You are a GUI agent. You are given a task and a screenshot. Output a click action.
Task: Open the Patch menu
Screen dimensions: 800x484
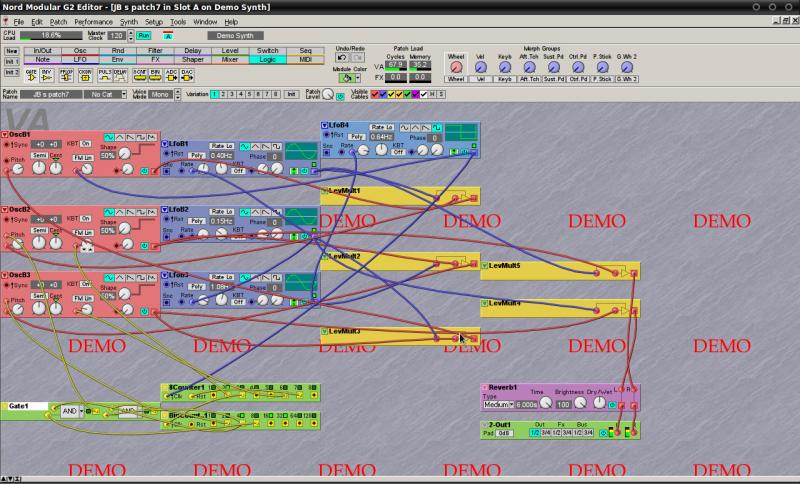(x=58, y=22)
